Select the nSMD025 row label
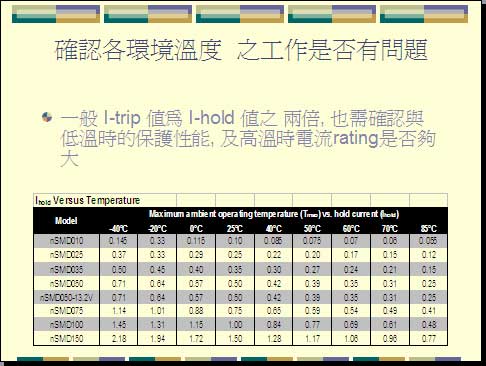Screen dimensions: 486x366 [x=66, y=255]
